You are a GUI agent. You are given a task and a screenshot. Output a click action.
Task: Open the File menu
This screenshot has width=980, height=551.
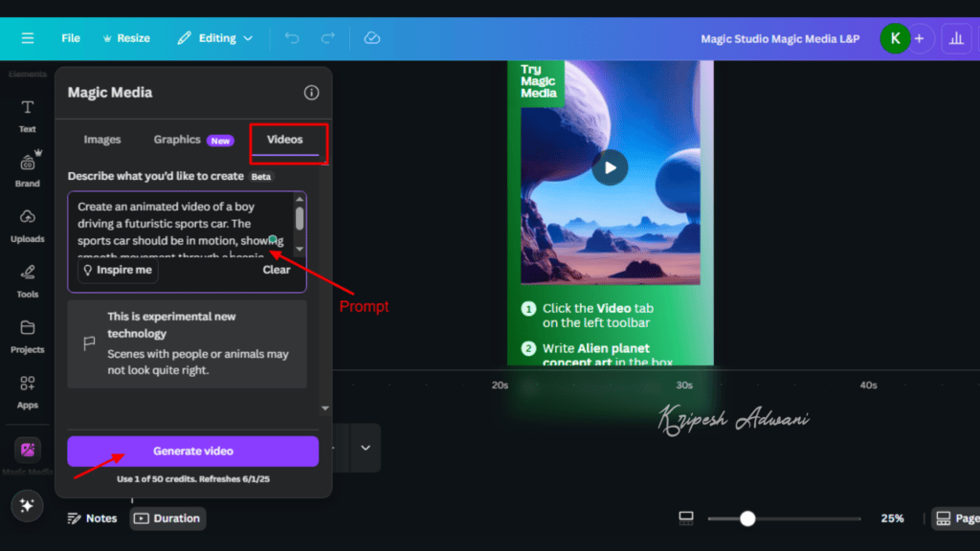click(70, 38)
